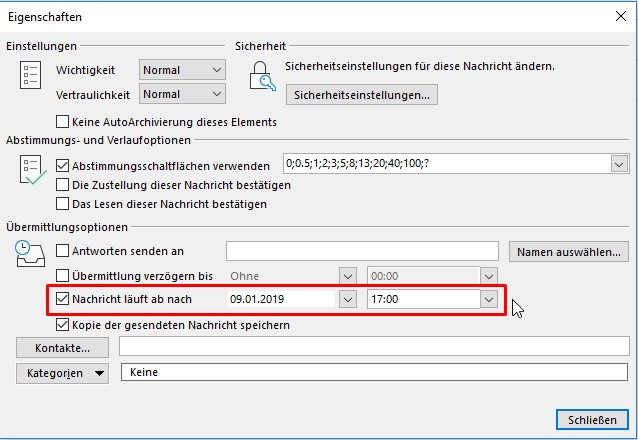Click the delivery options clock tray icon
This screenshot has height=440, width=638.
[x=30, y=254]
